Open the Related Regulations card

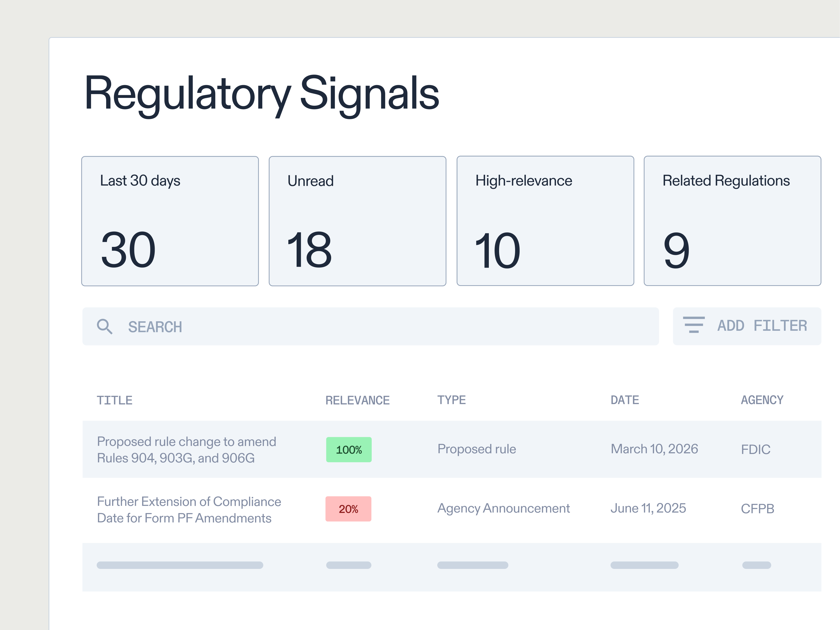(732, 221)
